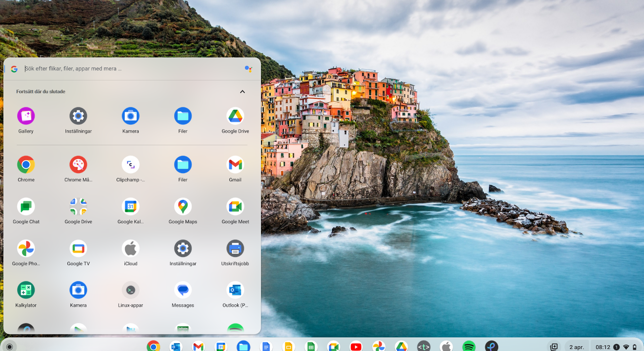Collapse the Fortsätt där du slutade section
The height and width of the screenshot is (351, 644).
(242, 92)
